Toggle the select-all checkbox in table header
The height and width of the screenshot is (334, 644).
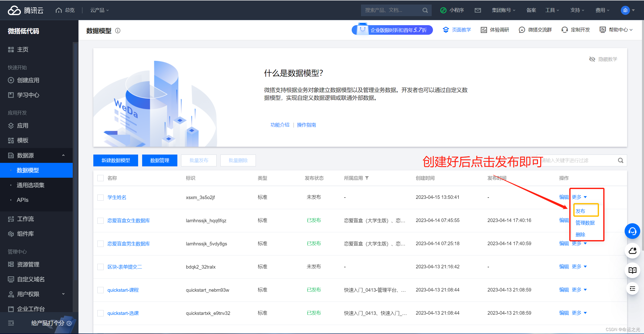(x=100, y=178)
